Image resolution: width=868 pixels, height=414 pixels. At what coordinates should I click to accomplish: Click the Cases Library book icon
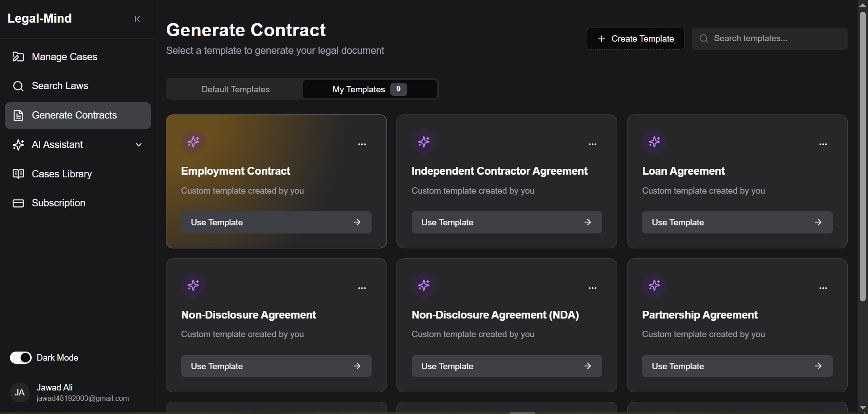[18, 174]
